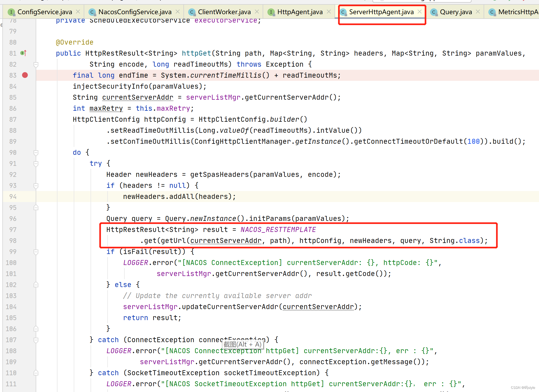Click the implements-method gutter icon at line 81
This screenshot has width=539, height=392.
(x=23, y=53)
